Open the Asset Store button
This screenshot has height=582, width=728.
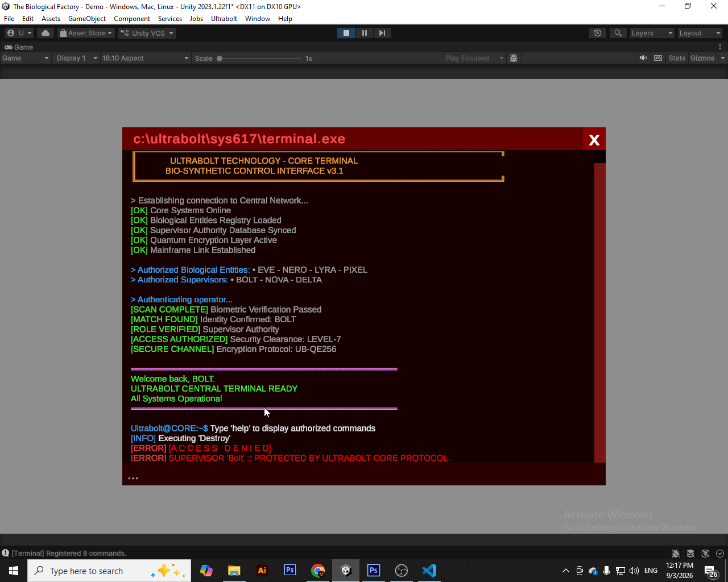(86, 33)
